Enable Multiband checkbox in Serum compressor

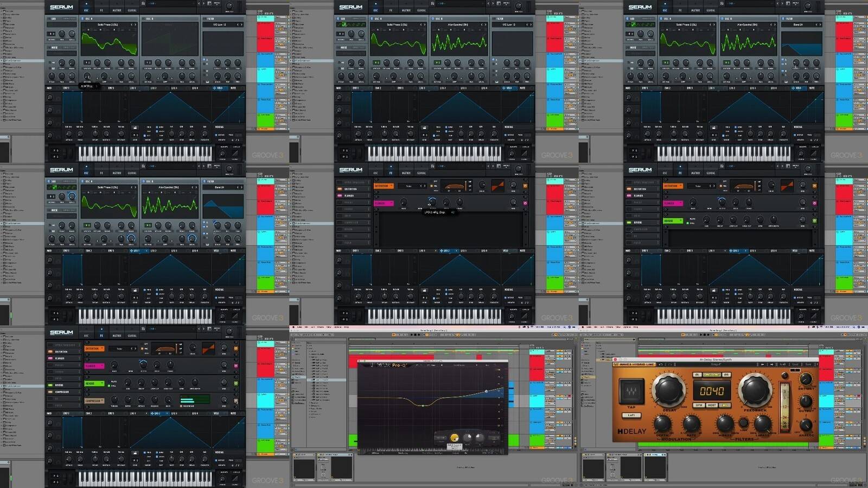(182, 405)
